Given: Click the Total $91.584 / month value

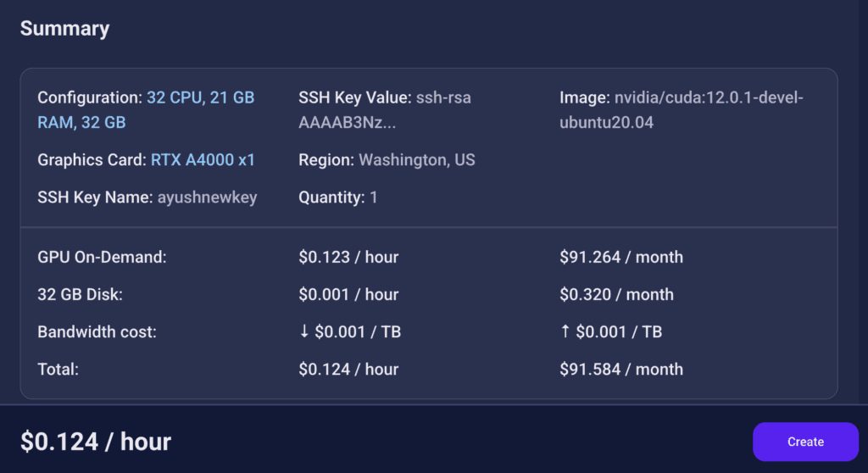Looking at the screenshot, I should (620, 370).
